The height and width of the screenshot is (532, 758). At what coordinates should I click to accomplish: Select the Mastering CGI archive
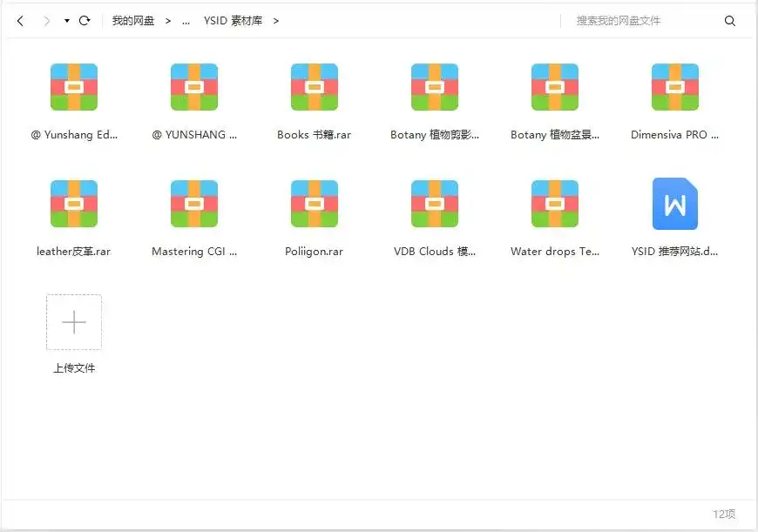click(194, 205)
